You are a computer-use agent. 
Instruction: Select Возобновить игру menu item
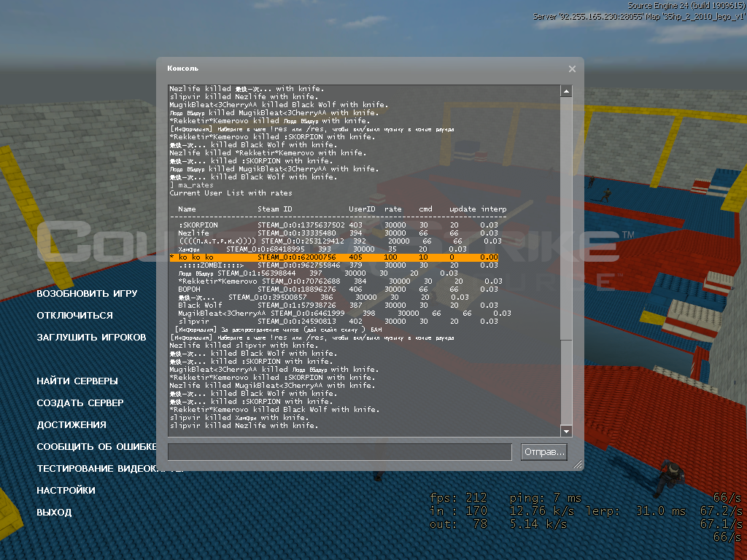87,293
